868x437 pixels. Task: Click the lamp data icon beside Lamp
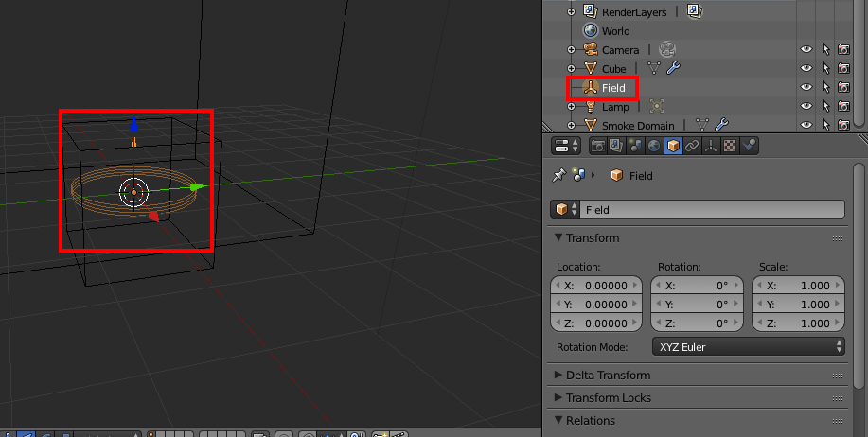[656, 106]
